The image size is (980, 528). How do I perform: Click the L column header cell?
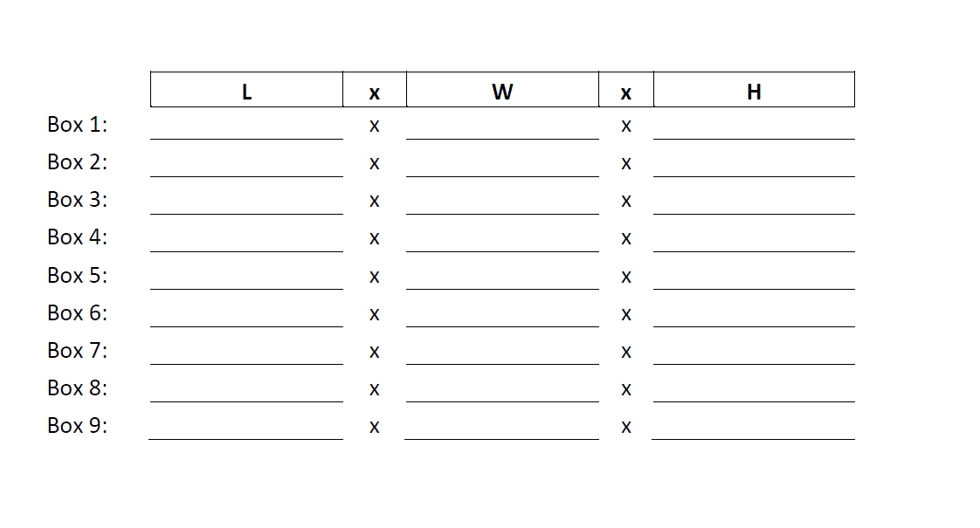tap(246, 89)
